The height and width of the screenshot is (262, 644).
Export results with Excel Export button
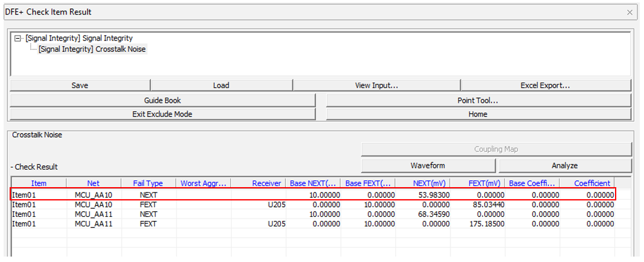click(545, 86)
